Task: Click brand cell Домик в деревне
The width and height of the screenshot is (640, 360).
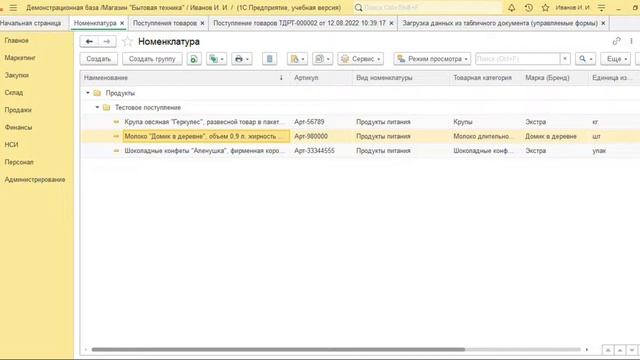Action: coord(551,136)
